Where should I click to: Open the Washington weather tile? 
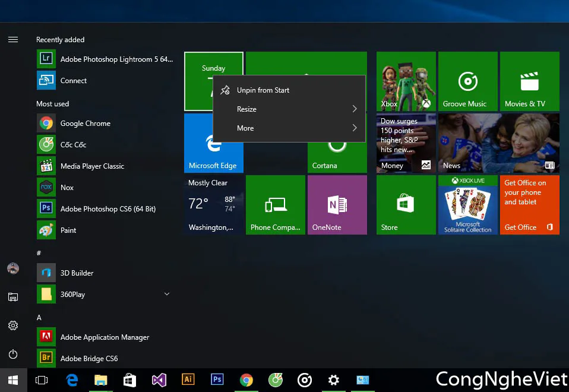[x=214, y=205]
